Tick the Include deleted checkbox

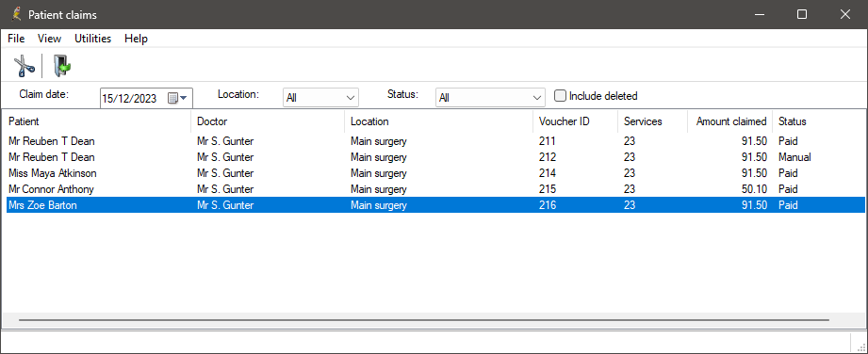pos(560,96)
